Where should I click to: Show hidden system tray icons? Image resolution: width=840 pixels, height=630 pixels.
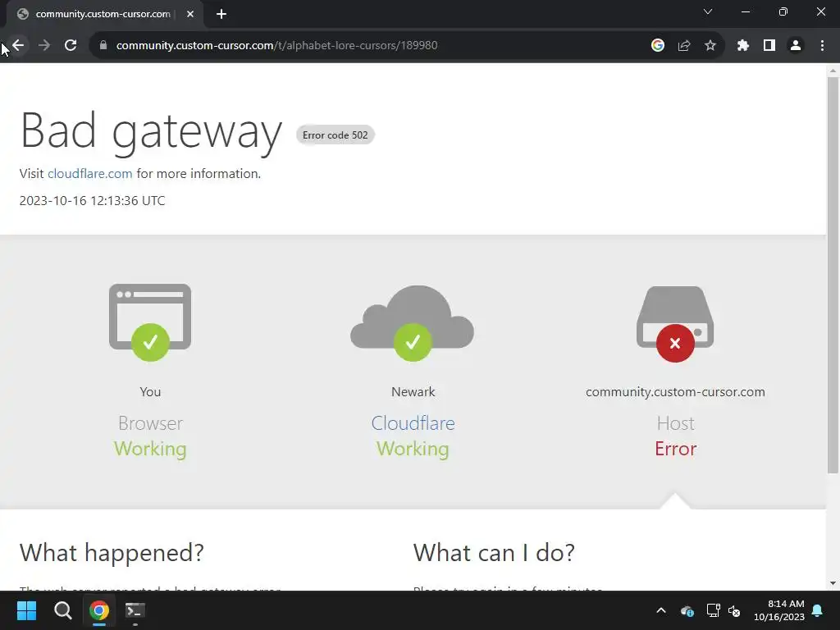pos(661,610)
